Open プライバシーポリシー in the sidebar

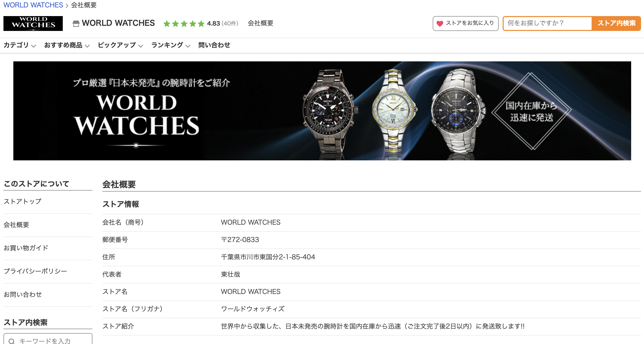coord(35,271)
